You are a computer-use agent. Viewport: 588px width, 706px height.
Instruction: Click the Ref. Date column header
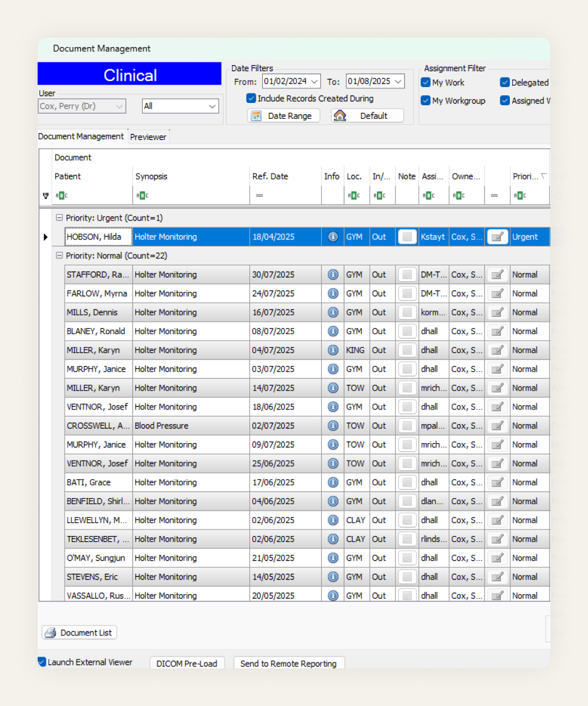tap(286, 176)
